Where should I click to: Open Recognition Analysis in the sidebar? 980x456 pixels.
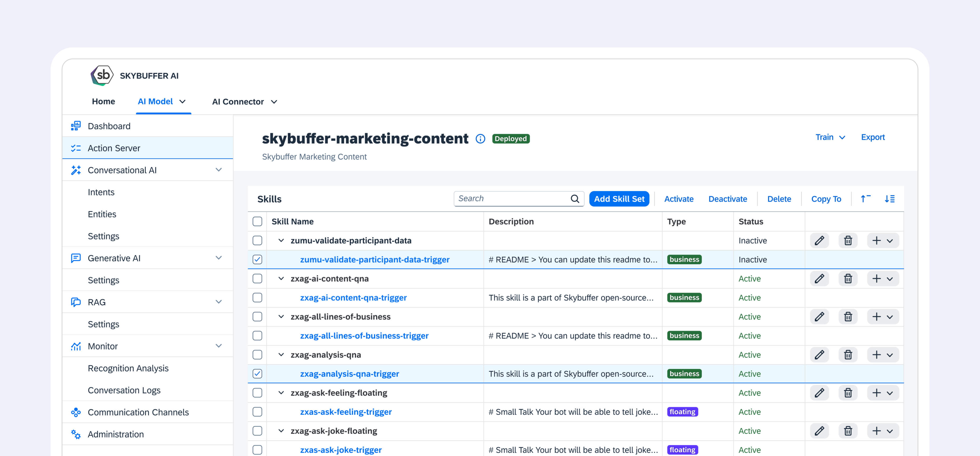coord(128,368)
